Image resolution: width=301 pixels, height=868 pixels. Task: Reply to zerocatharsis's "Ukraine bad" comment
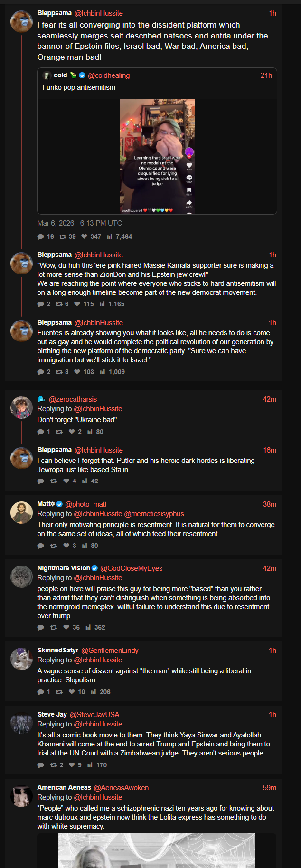[x=41, y=432]
